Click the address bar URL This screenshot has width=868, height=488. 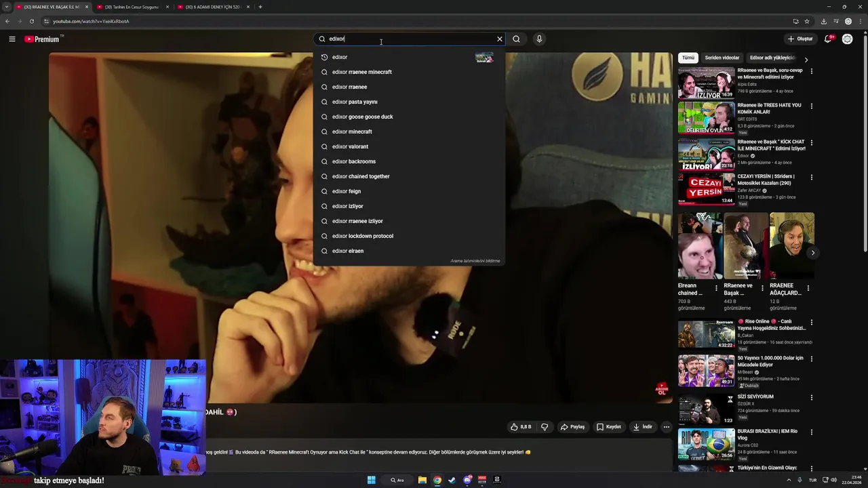(x=91, y=21)
